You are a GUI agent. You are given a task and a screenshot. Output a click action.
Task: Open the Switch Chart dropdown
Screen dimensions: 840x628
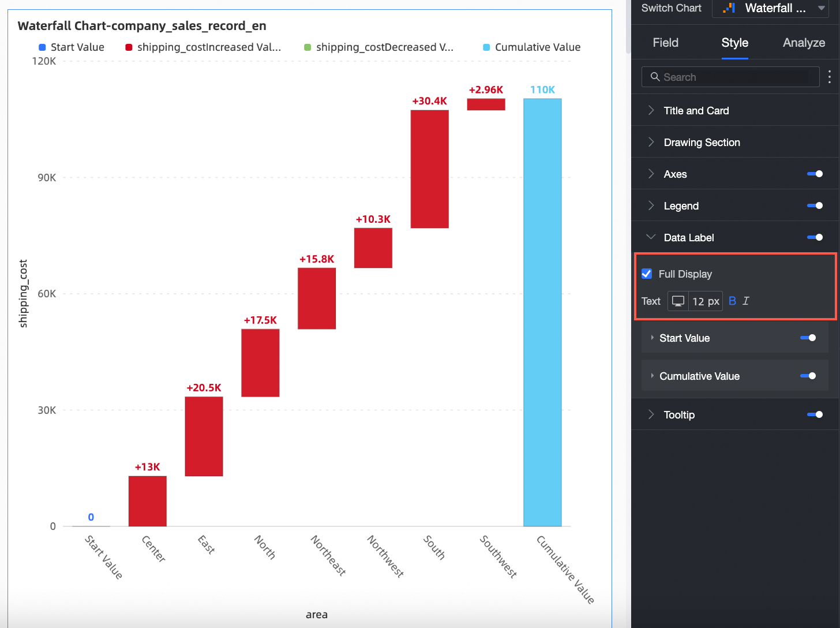coord(771,8)
